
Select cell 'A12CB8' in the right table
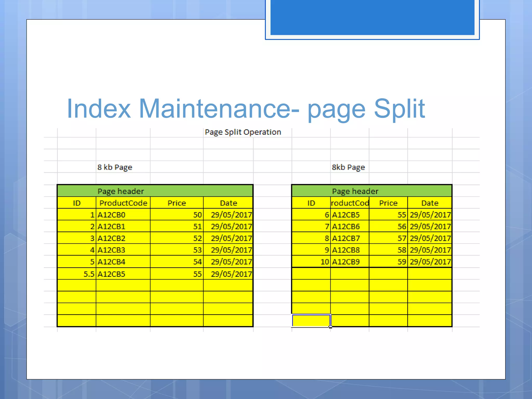point(350,250)
